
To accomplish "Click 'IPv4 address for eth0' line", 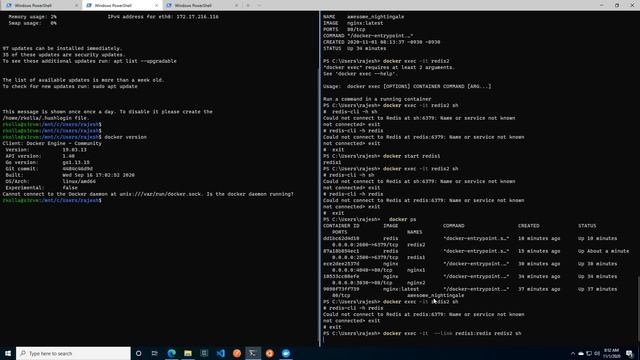I will point(163,17).
